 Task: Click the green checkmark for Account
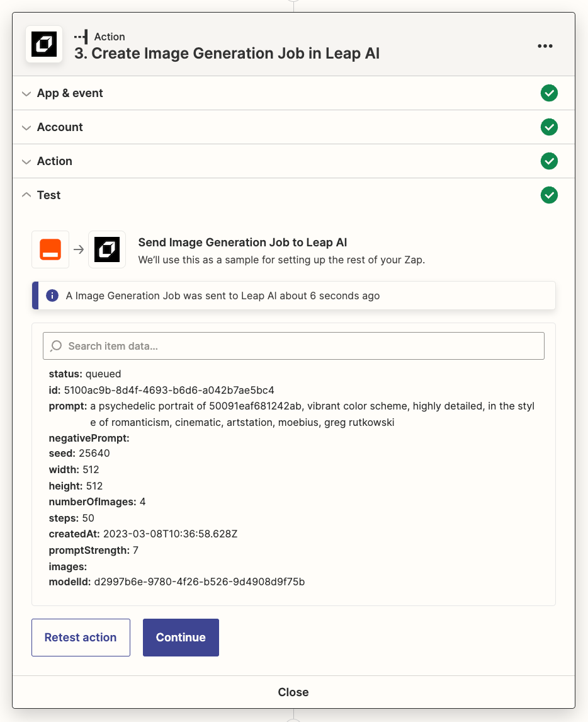pyautogui.click(x=549, y=127)
